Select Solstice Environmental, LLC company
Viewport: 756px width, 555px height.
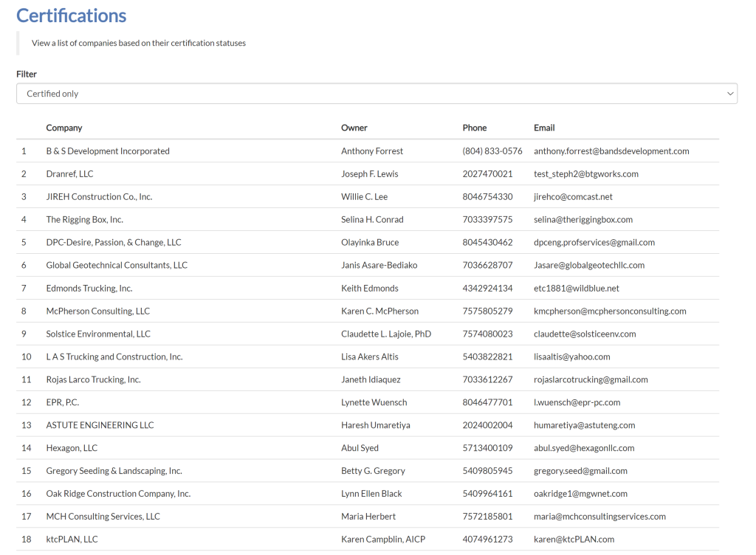pos(98,334)
